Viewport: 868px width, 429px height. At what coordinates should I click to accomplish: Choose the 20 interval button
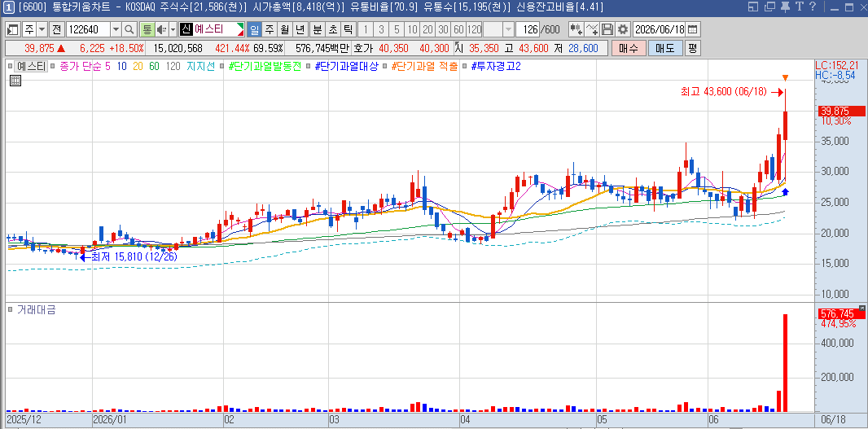(428, 29)
